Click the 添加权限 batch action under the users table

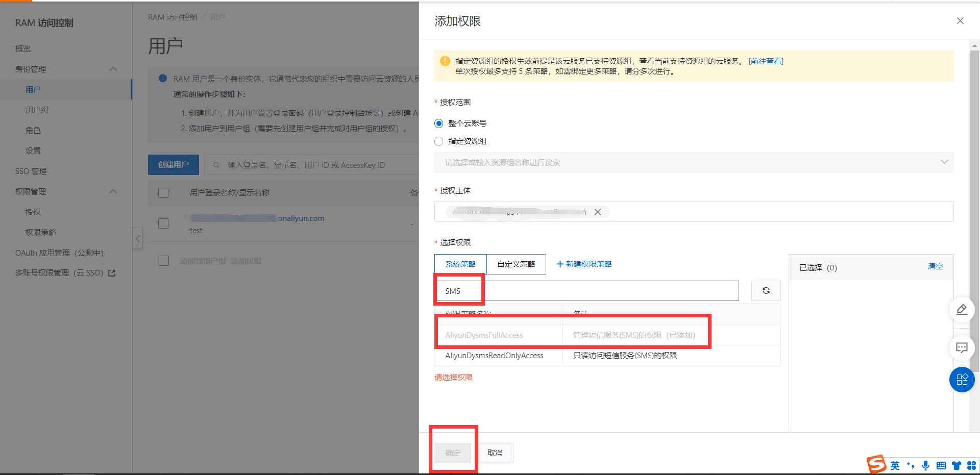pyautogui.click(x=246, y=261)
